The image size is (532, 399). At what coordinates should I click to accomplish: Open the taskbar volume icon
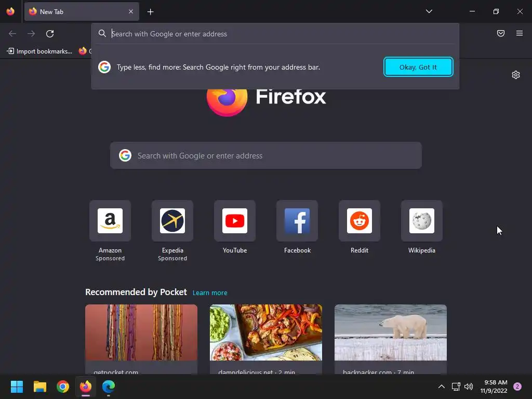point(469,387)
